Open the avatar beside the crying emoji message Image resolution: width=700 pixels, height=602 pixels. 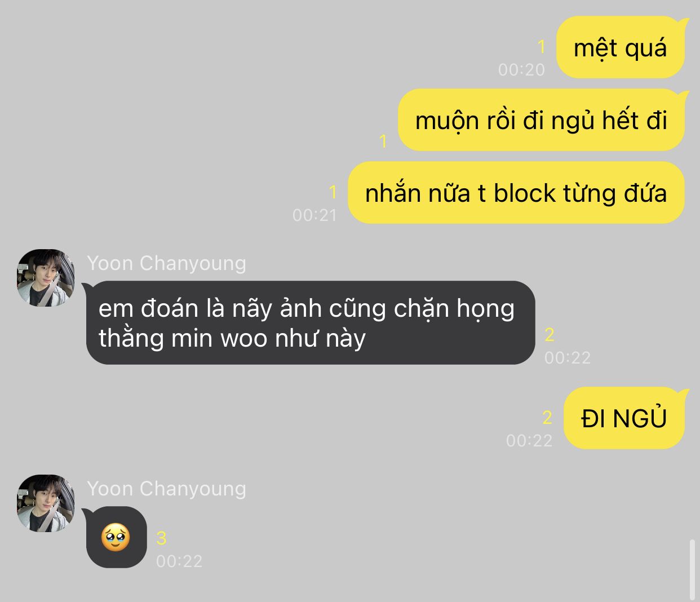46,503
